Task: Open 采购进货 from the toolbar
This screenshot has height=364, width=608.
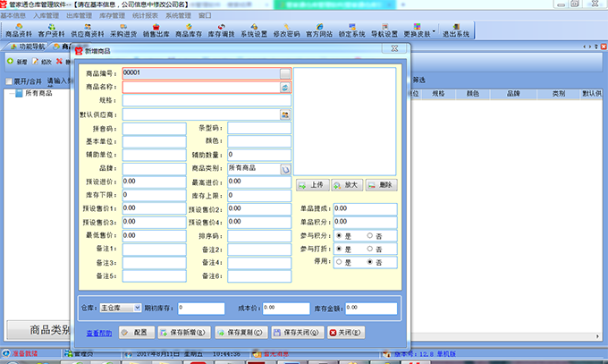Action: click(x=123, y=30)
